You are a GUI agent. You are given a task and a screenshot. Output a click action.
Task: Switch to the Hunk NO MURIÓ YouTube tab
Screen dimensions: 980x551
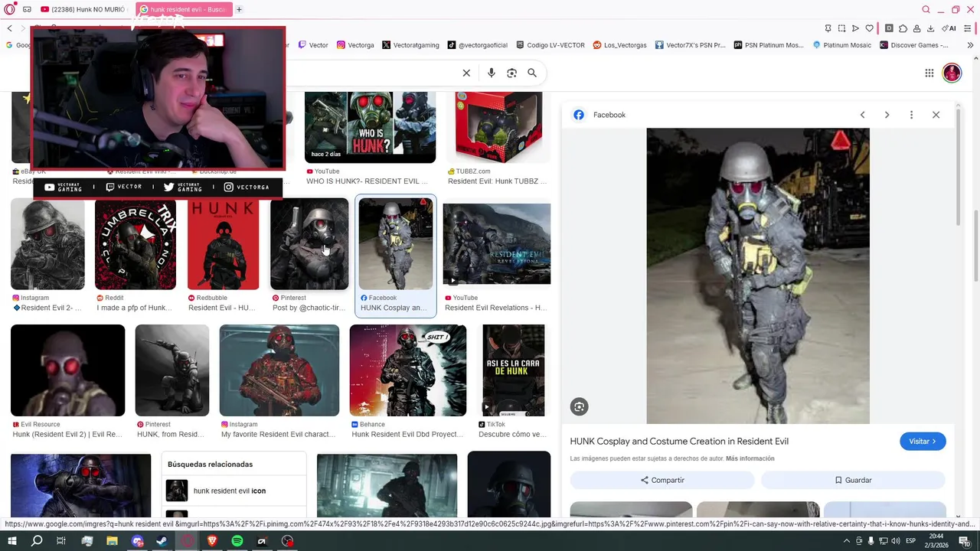(83, 9)
